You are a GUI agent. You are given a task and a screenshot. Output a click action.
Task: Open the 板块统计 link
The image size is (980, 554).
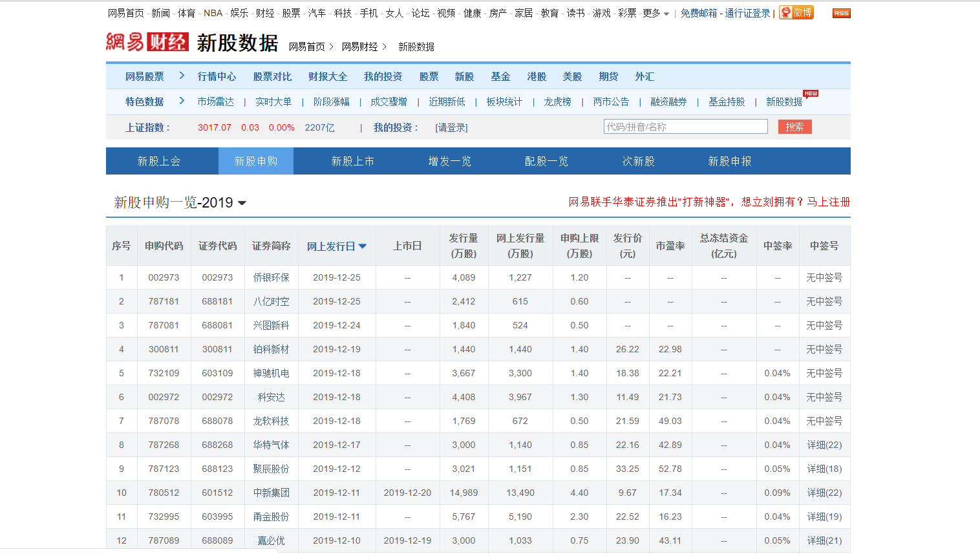[504, 101]
